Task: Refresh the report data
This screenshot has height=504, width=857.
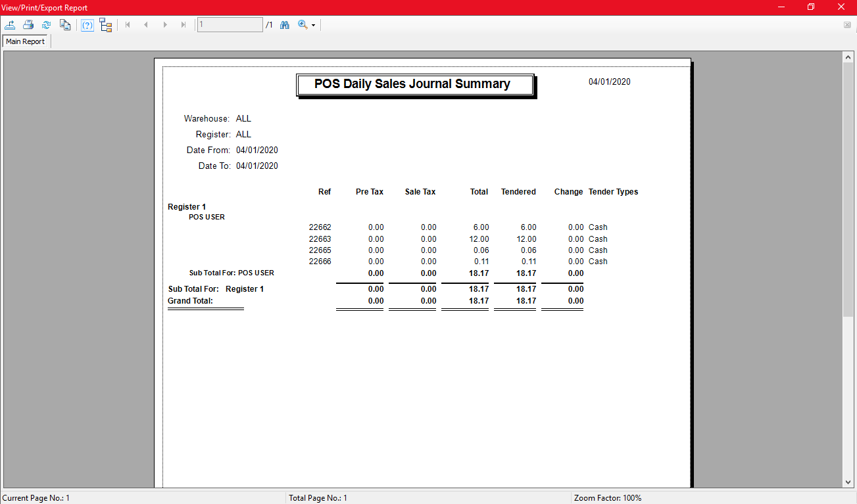Action: [x=46, y=25]
